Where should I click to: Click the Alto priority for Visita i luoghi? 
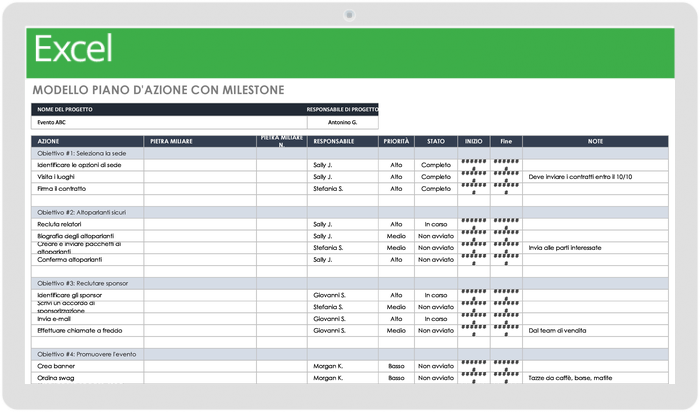396,177
